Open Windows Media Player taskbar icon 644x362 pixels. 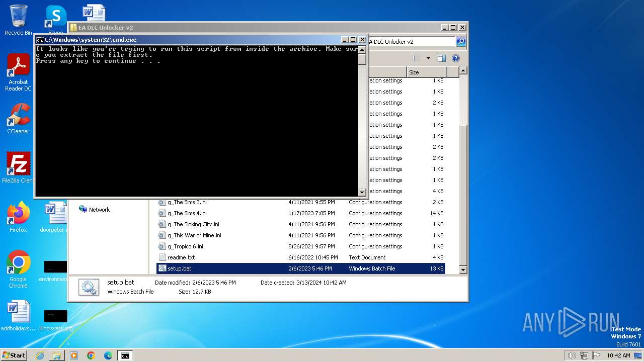tap(74, 355)
